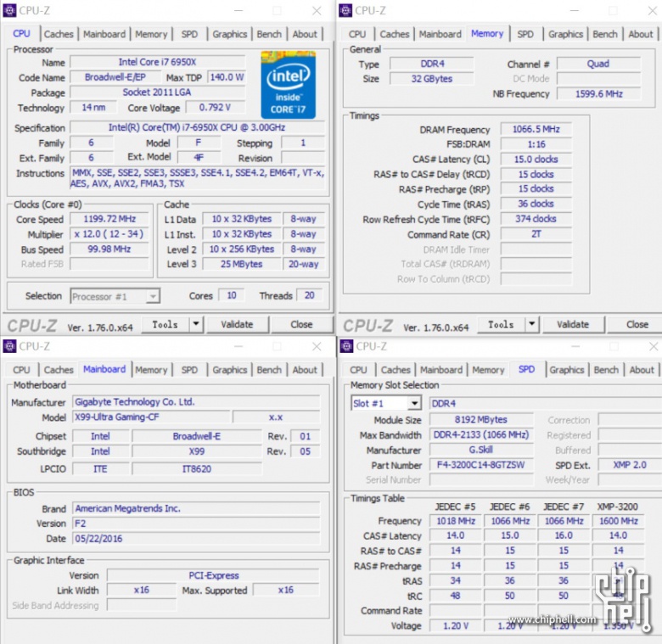Select SPD tab in the Memory window
This screenshot has height=644, width=662.
[x=525, y=34]
